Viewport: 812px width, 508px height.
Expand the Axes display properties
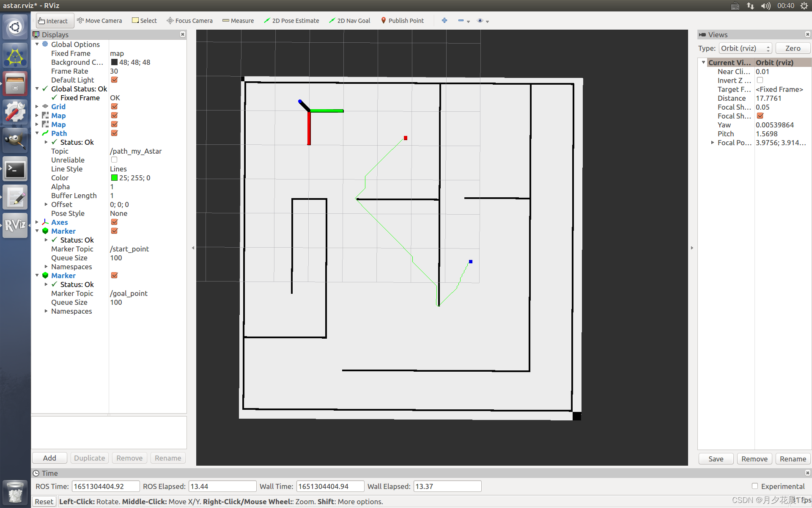(x=37, y=222)
